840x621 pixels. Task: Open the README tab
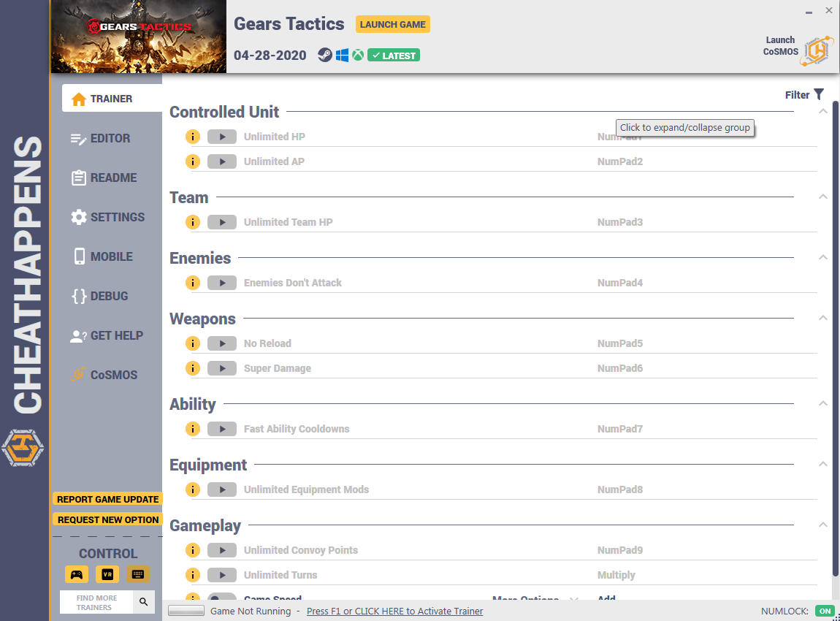pos(104,178)
